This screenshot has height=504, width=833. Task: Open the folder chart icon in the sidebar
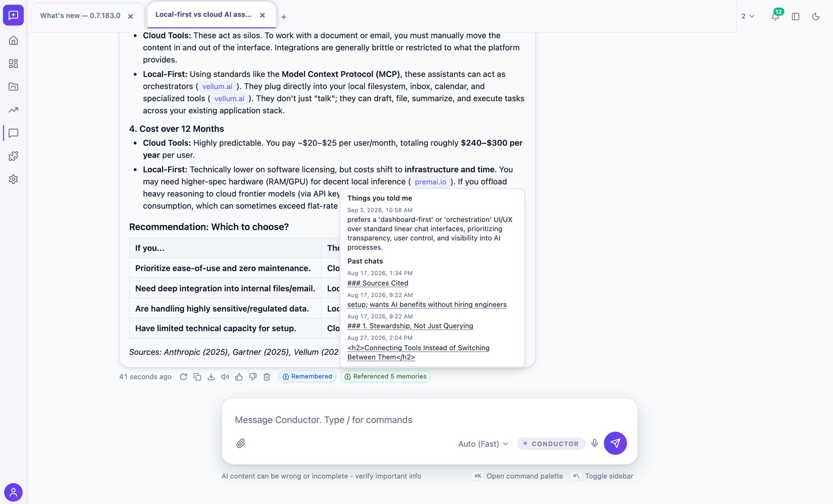coord(13,87)
